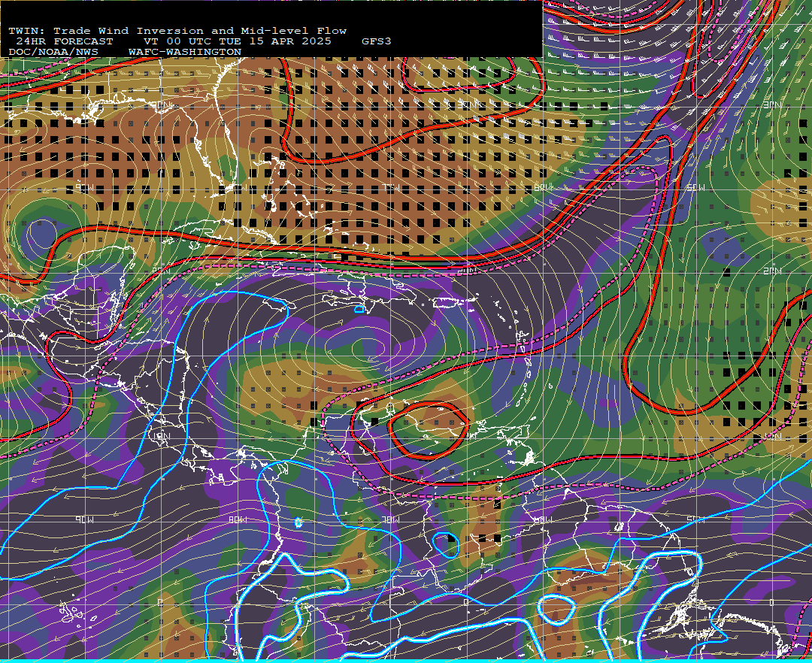This screenshot has height=663, width=812.
Task: Click the 80W longitude label west of Ecuador
Action: (x=238, y=519)
